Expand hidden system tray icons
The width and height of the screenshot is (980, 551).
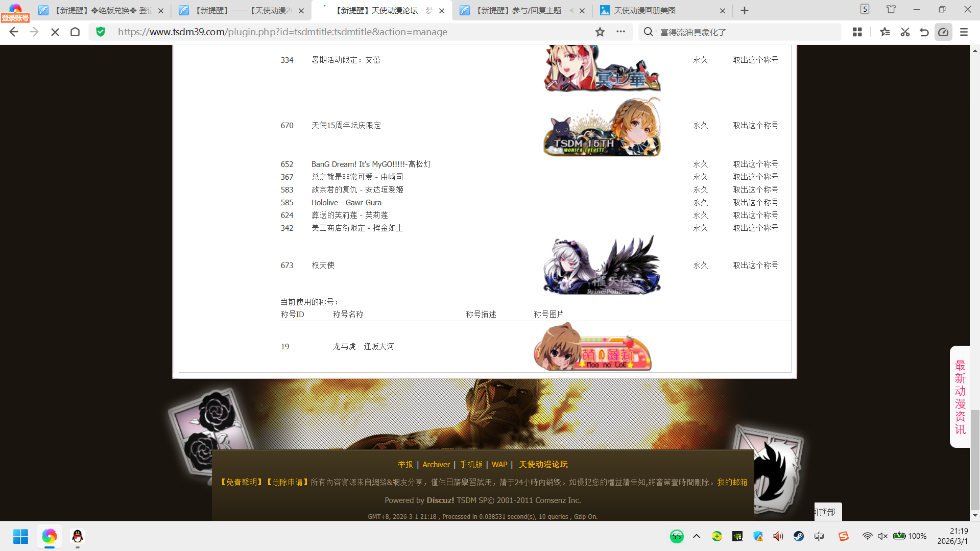[696, 536]
